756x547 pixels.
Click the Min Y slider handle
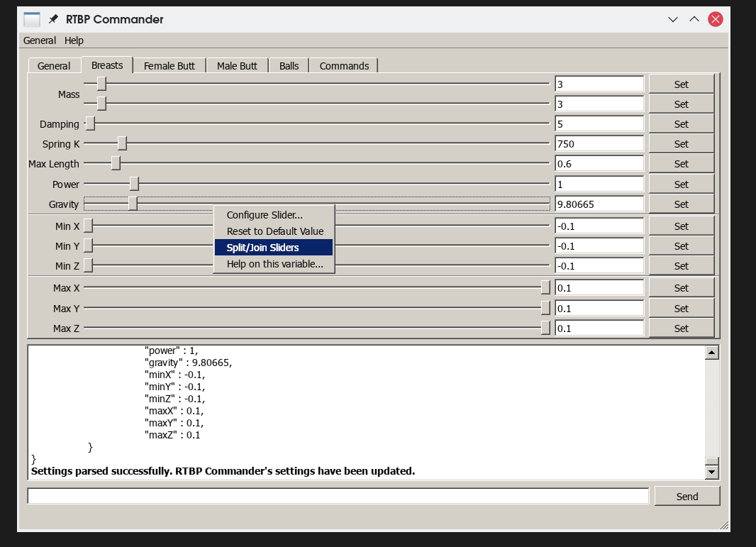click(88, 245)
